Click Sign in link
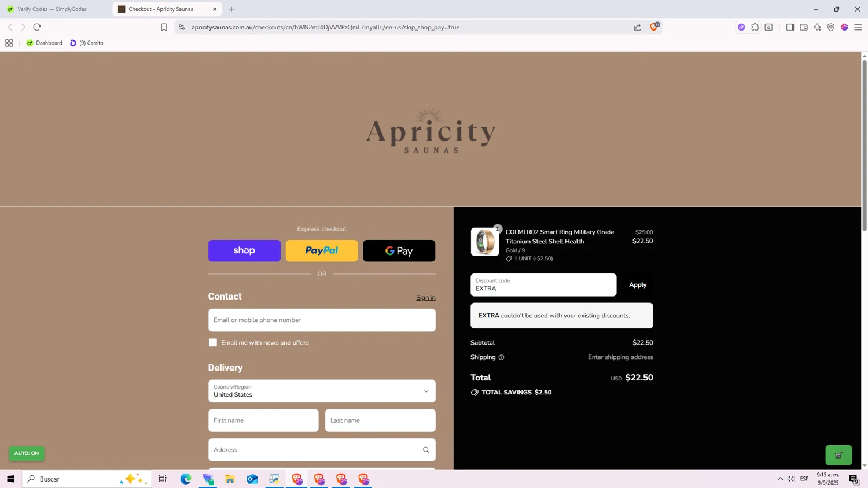The height and width of the screenshot is (488, 868). [426, 298]
